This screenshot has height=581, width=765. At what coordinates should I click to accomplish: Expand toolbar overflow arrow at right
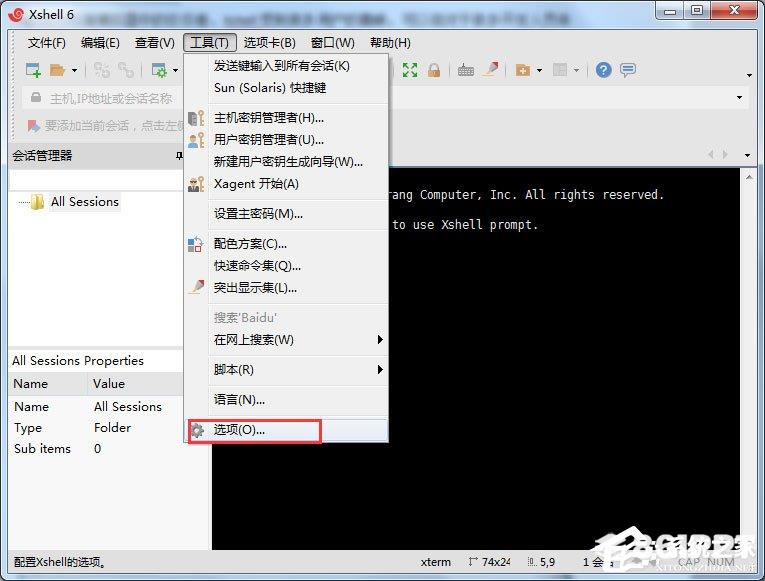749,76
